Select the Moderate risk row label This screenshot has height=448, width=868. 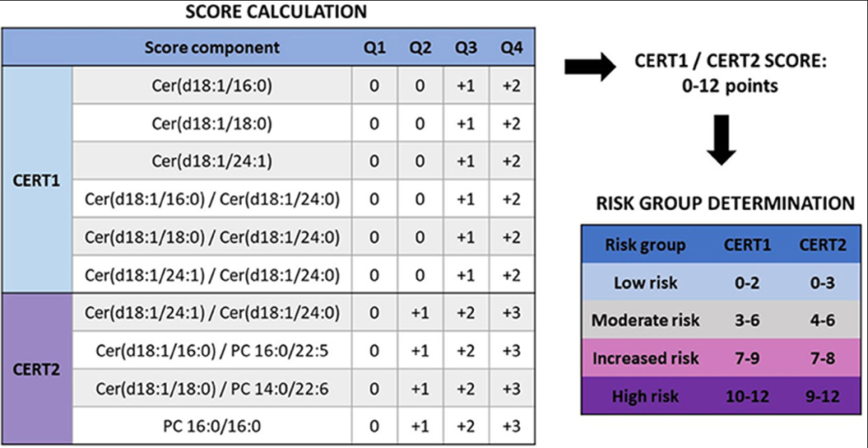point(645,320)
